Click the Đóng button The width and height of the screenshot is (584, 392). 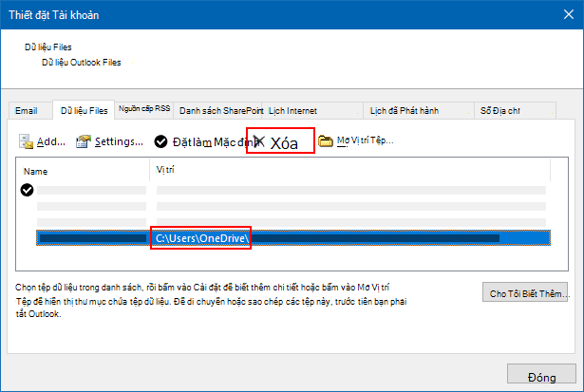click(x=541, y=374)
